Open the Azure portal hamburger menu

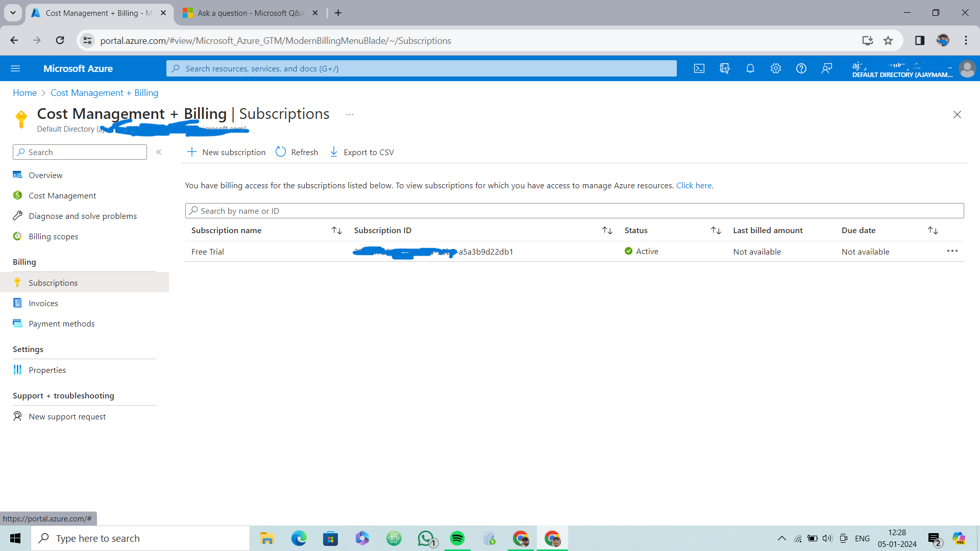tap(15, 68)
